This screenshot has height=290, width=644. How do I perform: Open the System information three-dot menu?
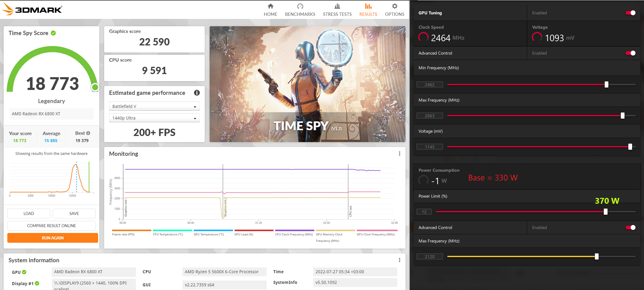tap(399, 260)
